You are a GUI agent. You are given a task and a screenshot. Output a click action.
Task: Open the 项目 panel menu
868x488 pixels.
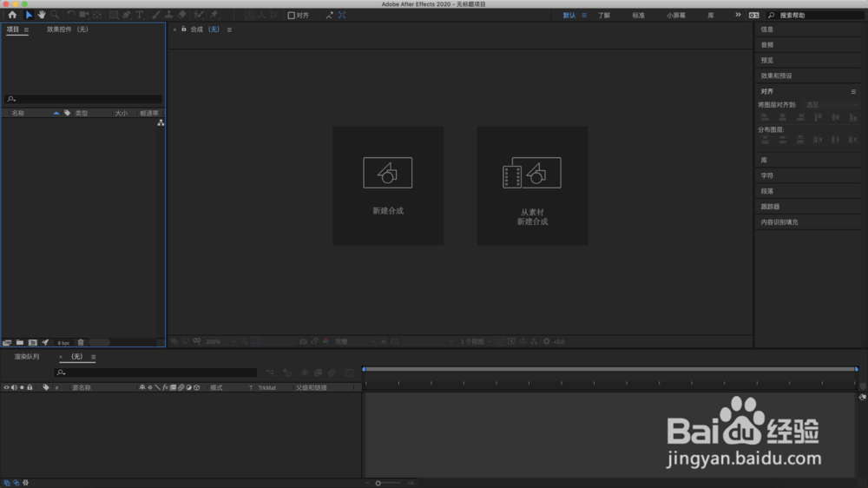click(x=26, y=30)
